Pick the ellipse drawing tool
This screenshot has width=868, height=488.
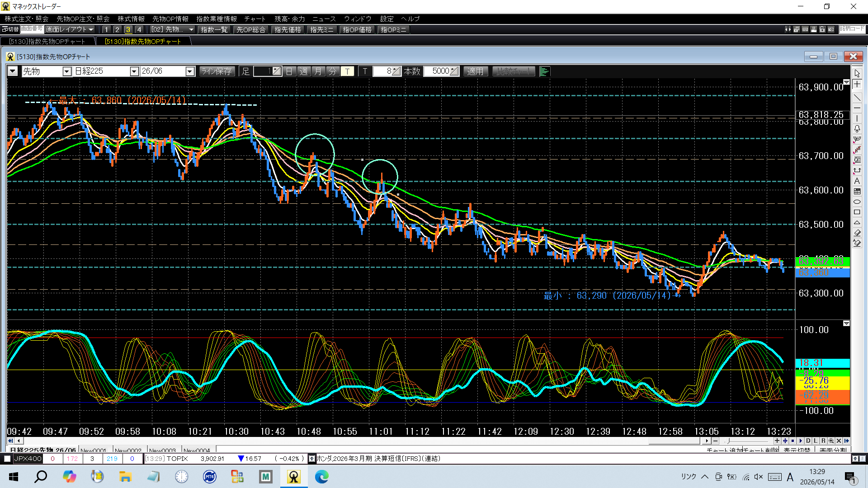[x=857, y=202]
